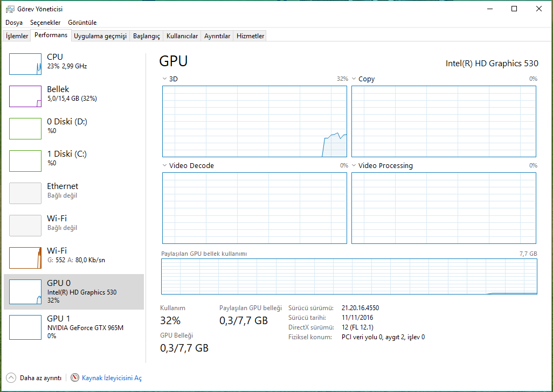Screen dimensions: 553x392
Task: Click the 'Kaynak İzleyicisini Aç' link
Action: click(112, 378)
